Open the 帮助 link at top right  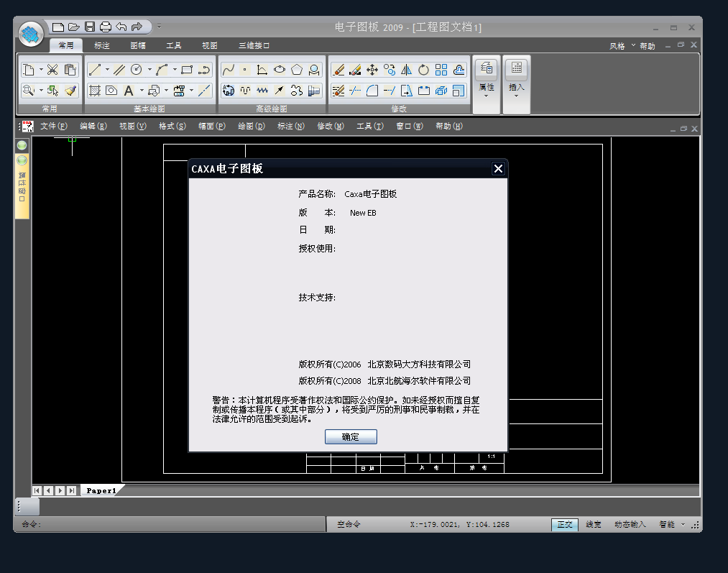pos(648,45)
